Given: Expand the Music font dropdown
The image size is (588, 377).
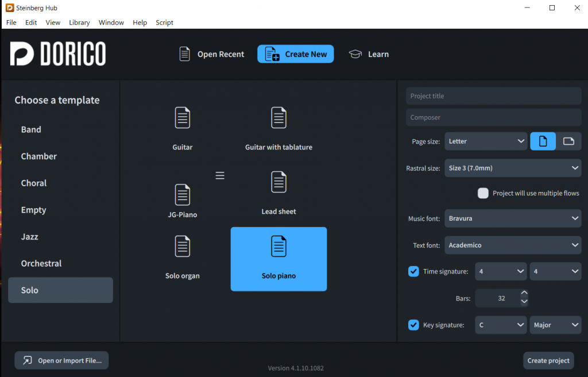Looking at the screenshot, I should pos(513,218).
